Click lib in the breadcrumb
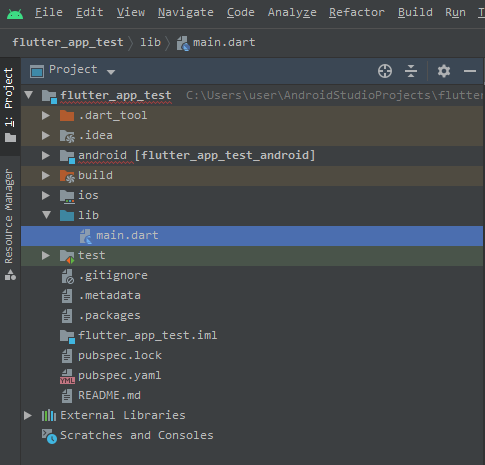This screenshot has height=465, width=485. pyautogui.click(x=150, y=42)
